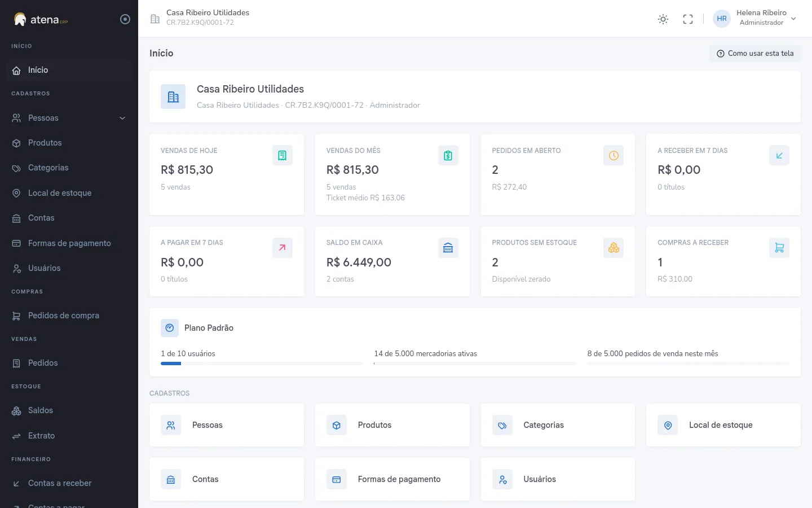Open Início in the sidebar
The image size is (812, 508).
pos(69,70)
